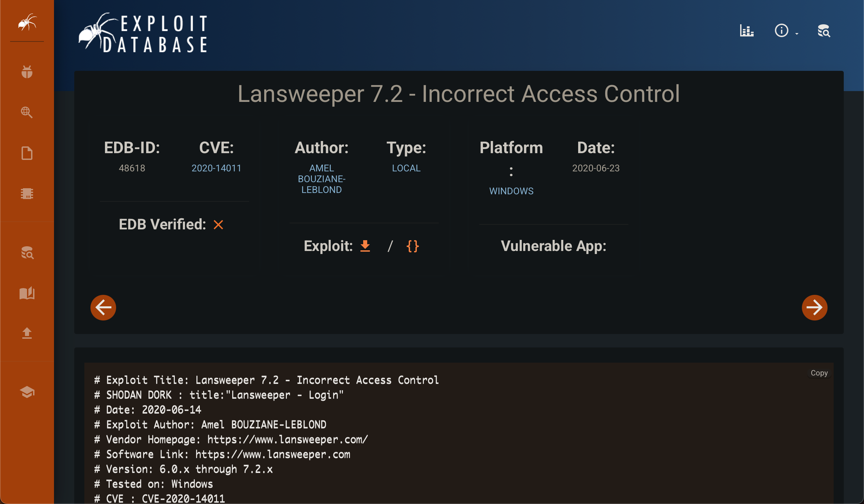864x504 pixels.
Task: Open author Amel Bouziane-Leblond link
Action: click(321, 179)
